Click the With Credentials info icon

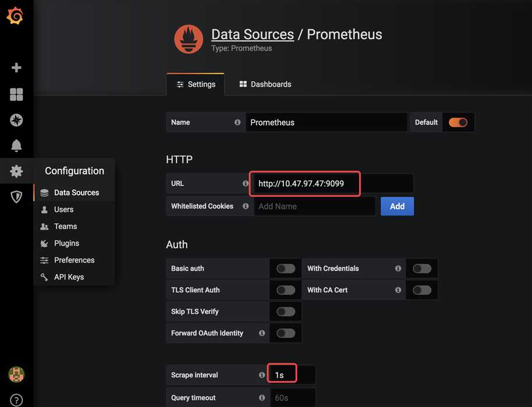click(398, 268)
